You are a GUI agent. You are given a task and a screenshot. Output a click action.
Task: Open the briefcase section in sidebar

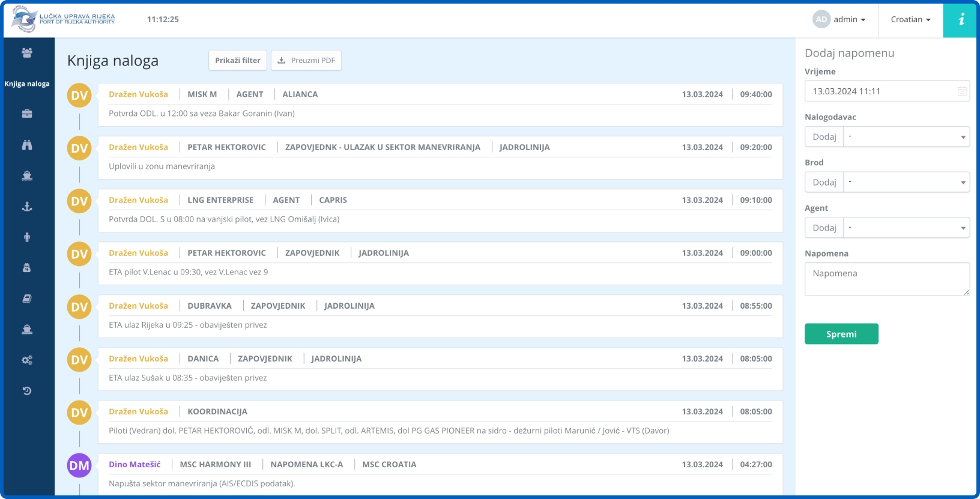[x=27, y=114]
